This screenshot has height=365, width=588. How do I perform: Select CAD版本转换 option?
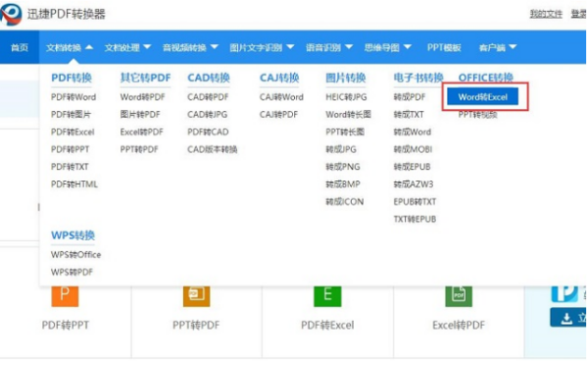tap(213, 149)
